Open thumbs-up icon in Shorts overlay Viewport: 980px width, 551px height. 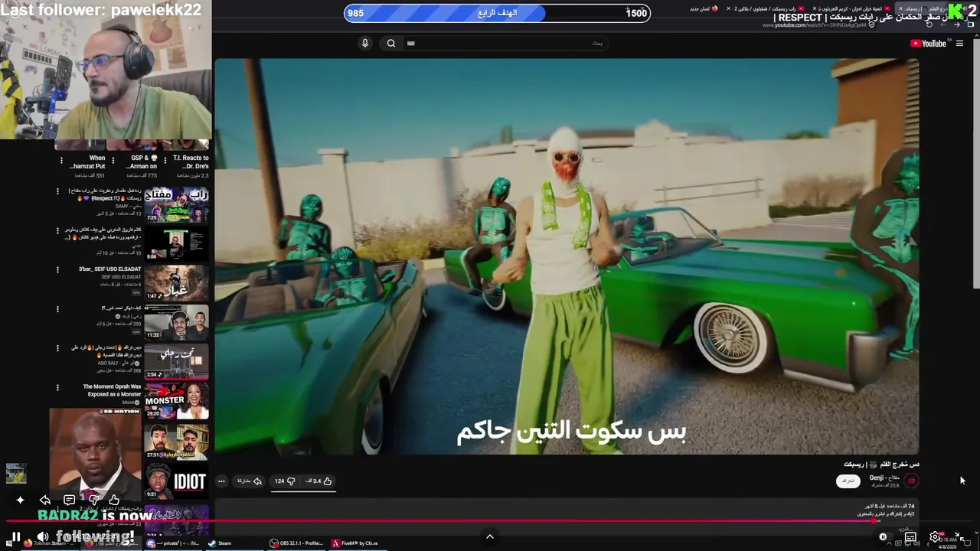[114, 500]
